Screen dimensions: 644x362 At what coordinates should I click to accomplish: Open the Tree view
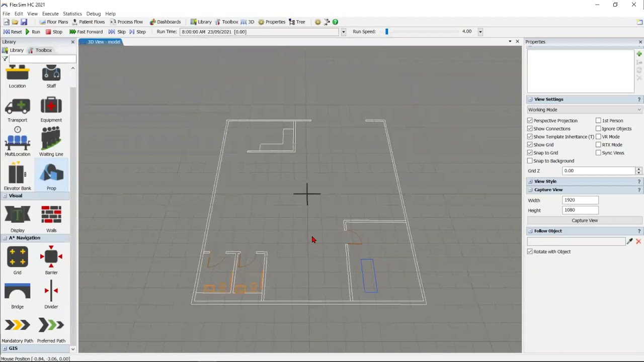(x=297, y=22)
